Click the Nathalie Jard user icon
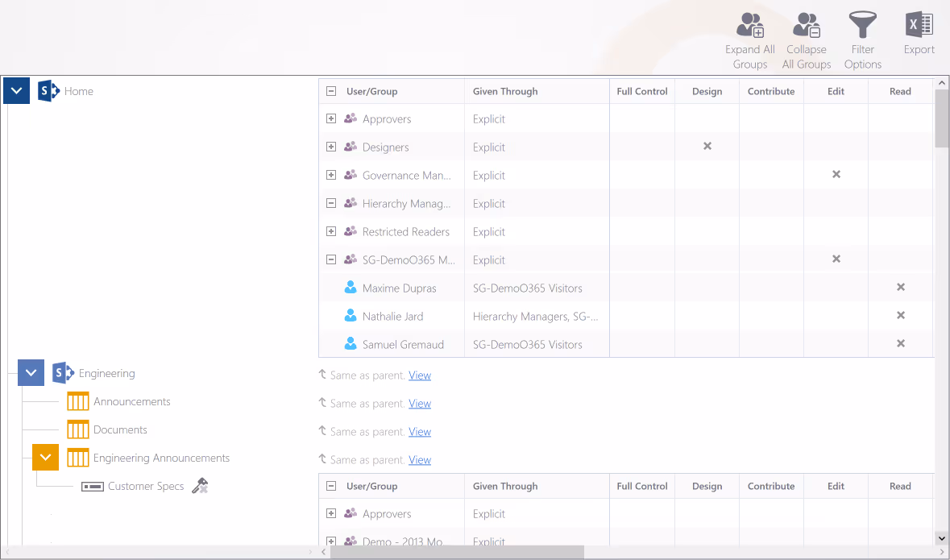The height and width of the screenshot is (560, 950). (x=351, y=315)
